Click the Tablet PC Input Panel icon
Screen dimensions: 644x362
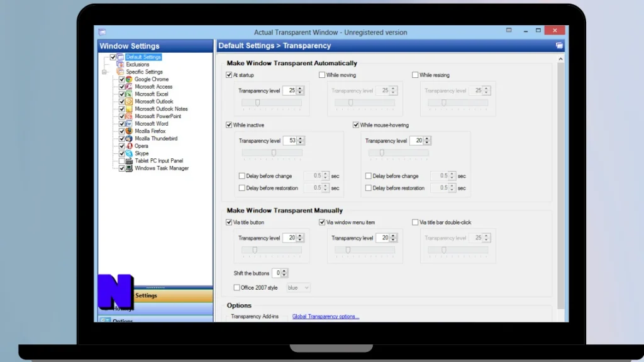pos(129,160)
